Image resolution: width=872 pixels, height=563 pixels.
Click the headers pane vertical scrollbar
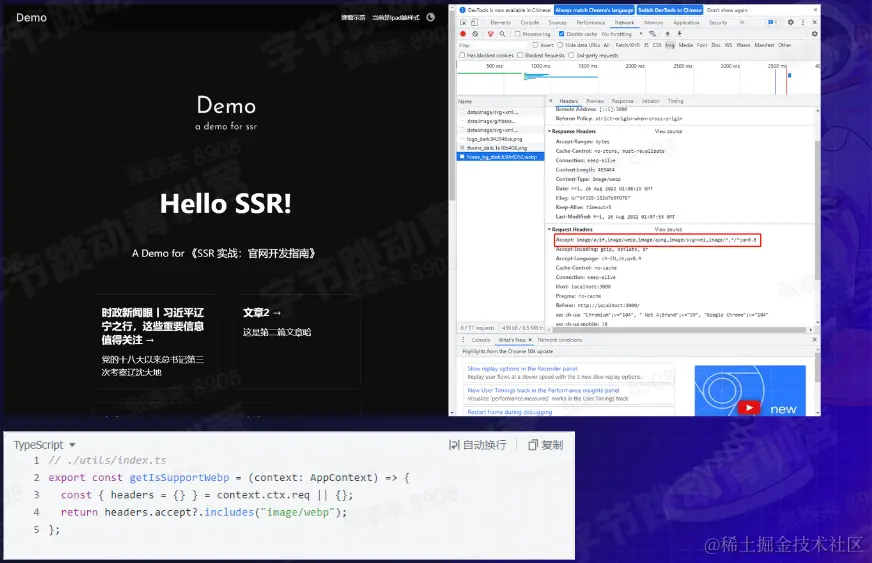click(817, 210)
